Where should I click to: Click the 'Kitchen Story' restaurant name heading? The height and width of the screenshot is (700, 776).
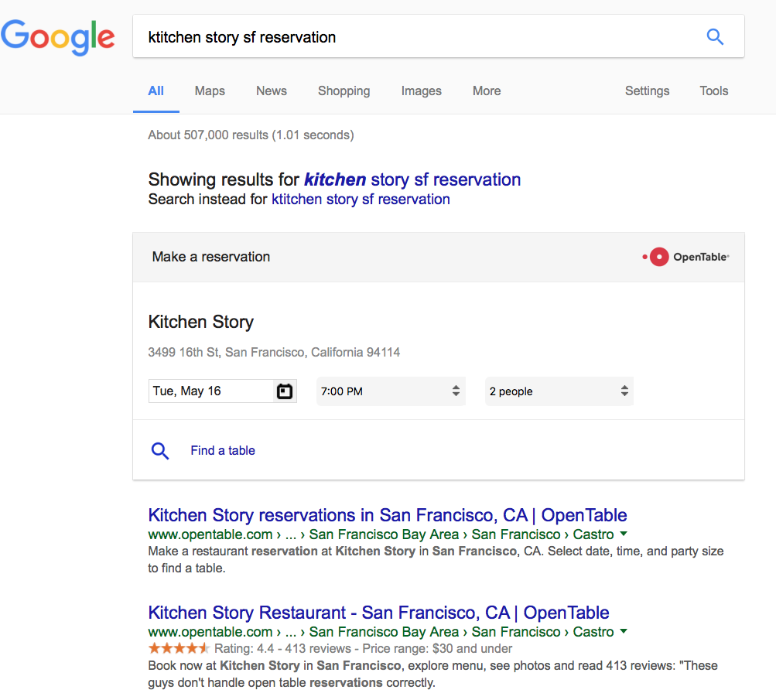tap(201, 322)
